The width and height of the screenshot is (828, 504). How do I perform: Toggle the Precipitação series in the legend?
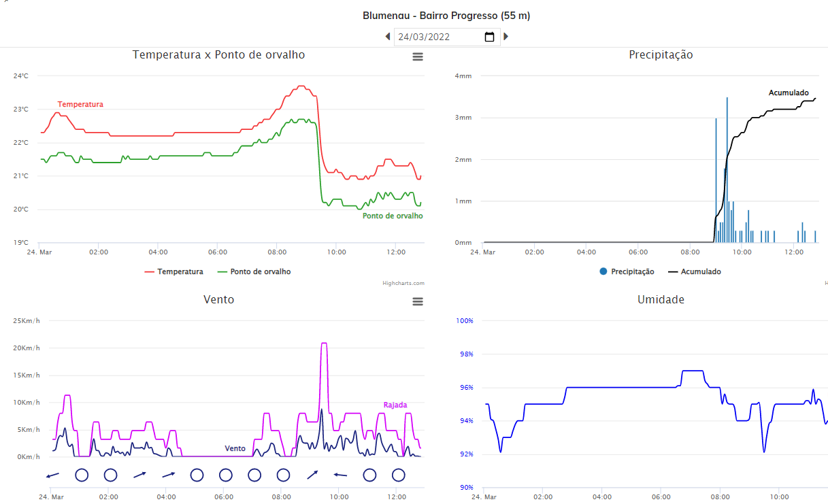tap(627, 271)
